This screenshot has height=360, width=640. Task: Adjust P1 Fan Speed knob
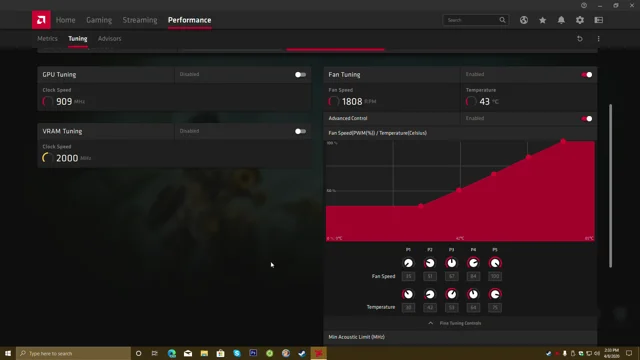(x=408, y=263)
